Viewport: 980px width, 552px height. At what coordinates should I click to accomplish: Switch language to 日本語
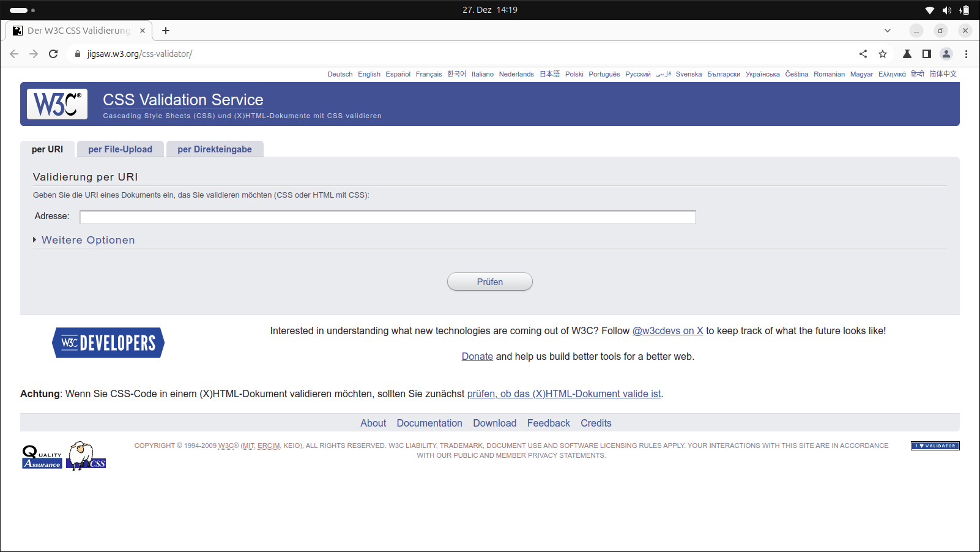pyautogui.click(x=549, y=74)
